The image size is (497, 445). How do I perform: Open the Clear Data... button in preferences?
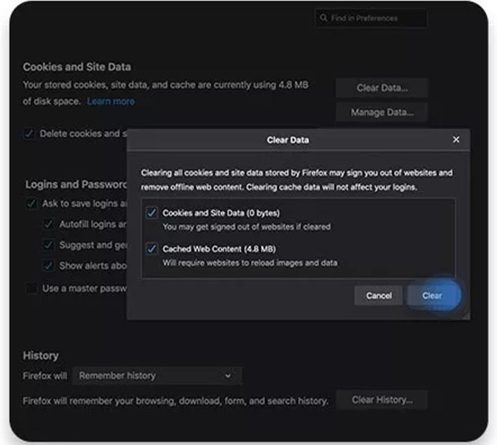(382, 88)
